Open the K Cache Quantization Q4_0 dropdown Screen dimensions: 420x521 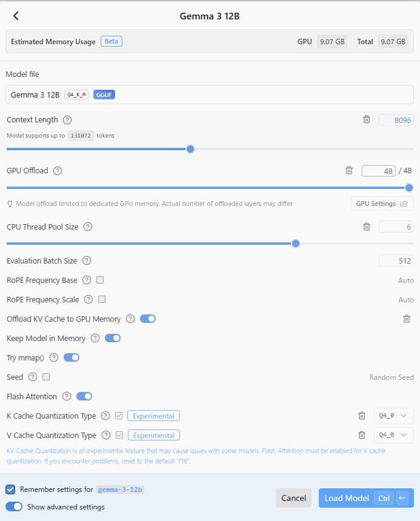pyautogui.click(x=394, y=416)
